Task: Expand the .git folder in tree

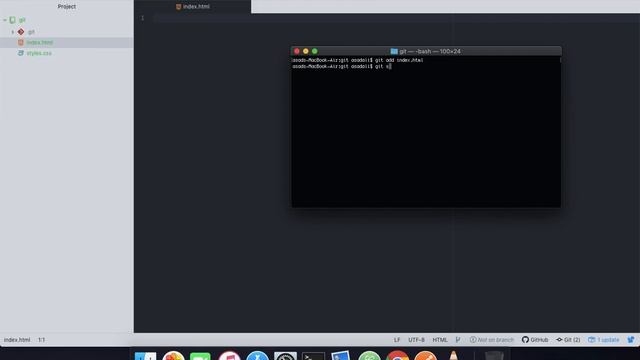Action: 12,32
